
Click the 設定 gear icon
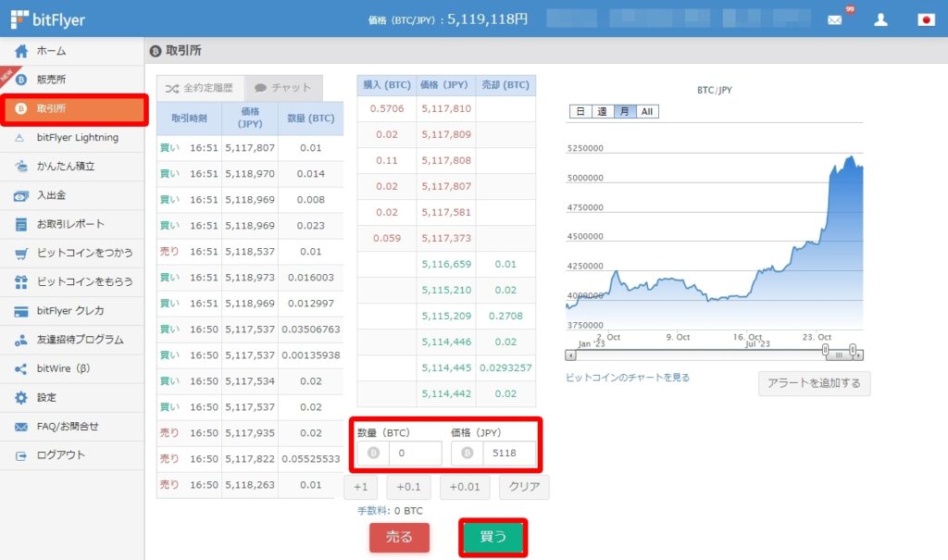pyautogui.click(x=21, y=397)
